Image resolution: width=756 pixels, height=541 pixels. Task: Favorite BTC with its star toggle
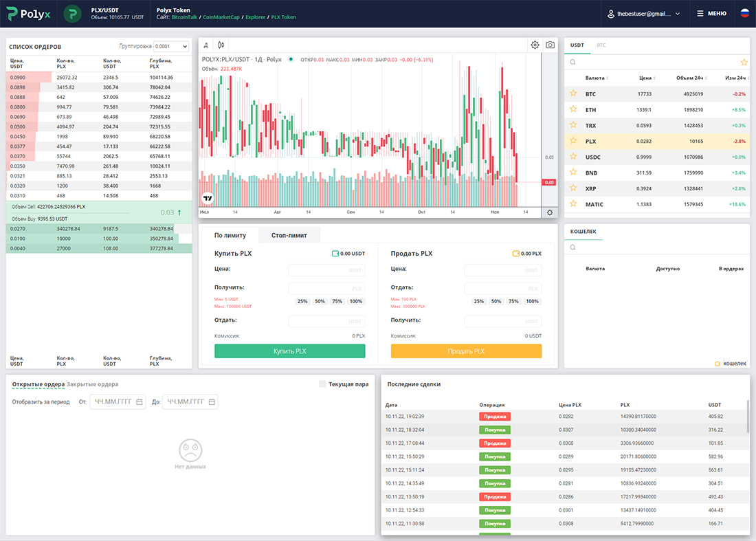572,93
